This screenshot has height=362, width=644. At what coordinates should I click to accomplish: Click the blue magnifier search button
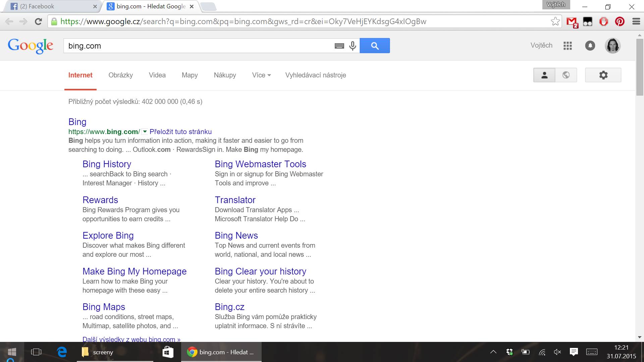click(375, 46)
